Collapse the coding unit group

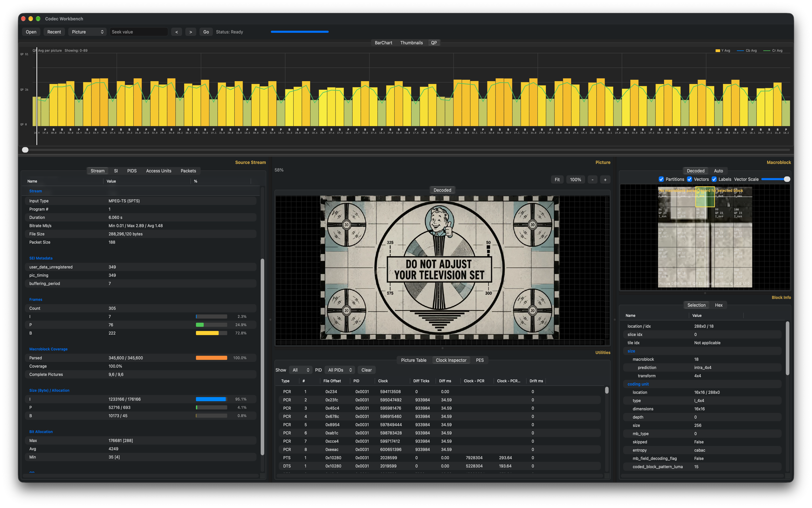[x=638, y=384]
